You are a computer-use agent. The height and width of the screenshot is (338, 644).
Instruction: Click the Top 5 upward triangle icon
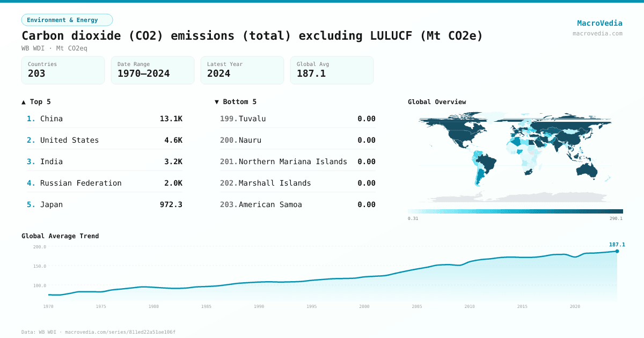(x=23, y=101)
